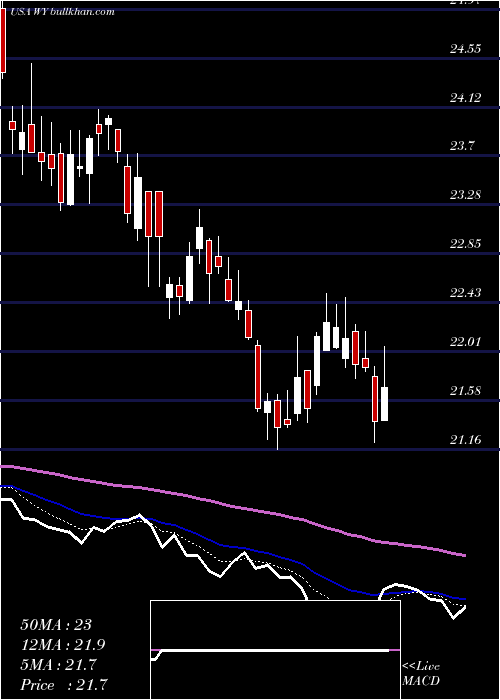500x700 pixels.
Task: Click the 5MA : 21.7 legend text
Action: (x=58, y=665)
